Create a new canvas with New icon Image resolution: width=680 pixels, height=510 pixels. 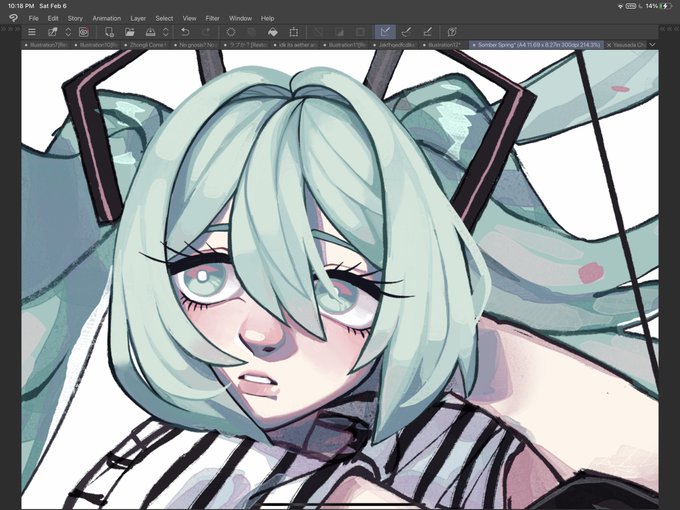pyautogui.click(x=109, y=32)
